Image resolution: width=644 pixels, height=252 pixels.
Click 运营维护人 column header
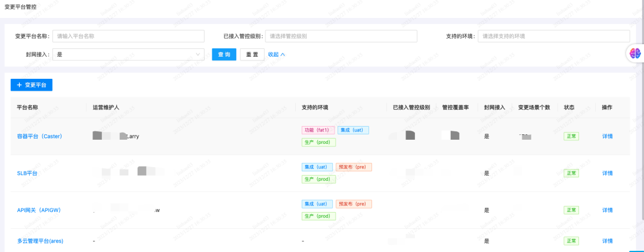106,107
